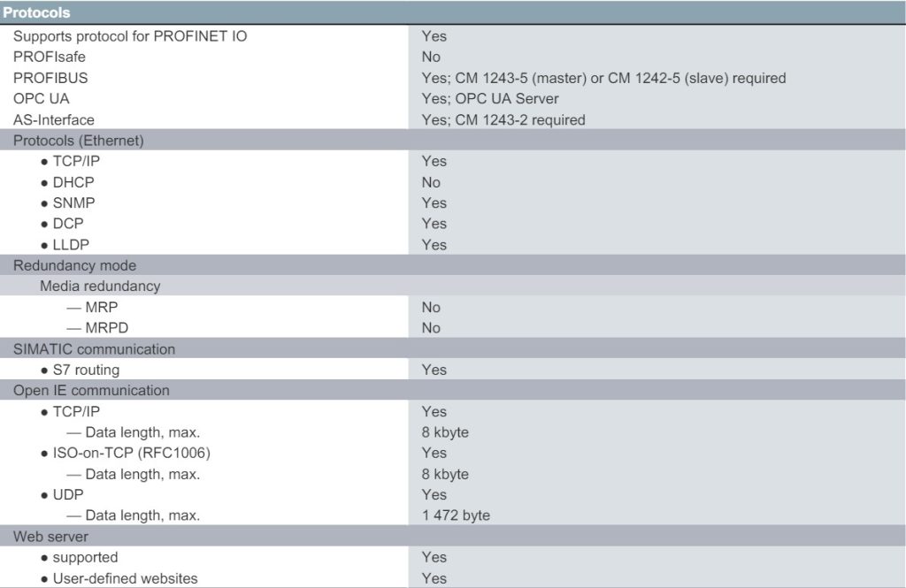Screen dimensions: 906x588
Task: Select the PROFIBUS row label
Action: click(x=50, y=78)
